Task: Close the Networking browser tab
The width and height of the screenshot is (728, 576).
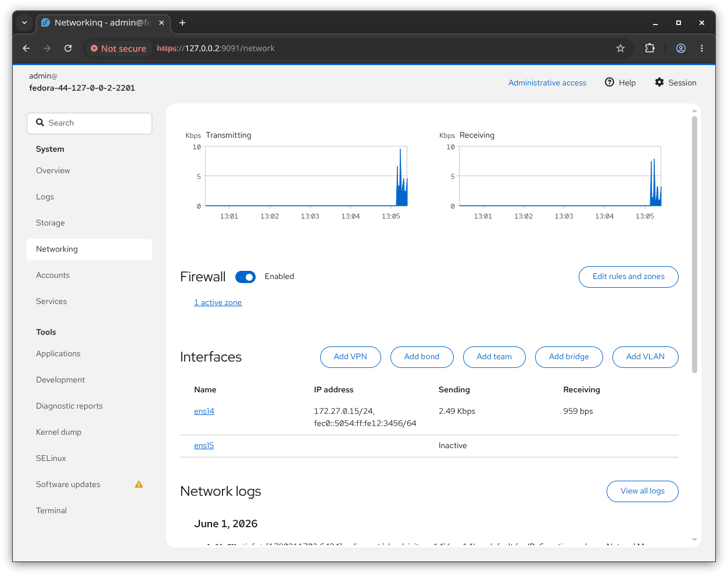Action: click(x=162, y=23)
